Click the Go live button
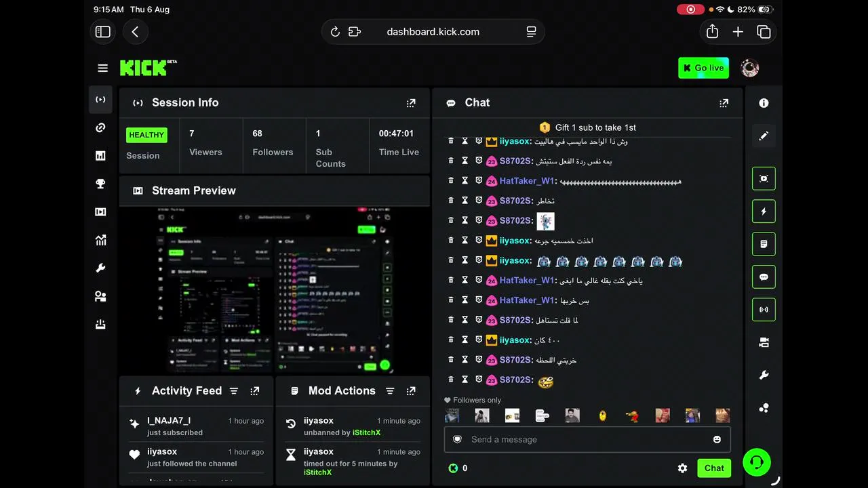 tap(703, 68)
